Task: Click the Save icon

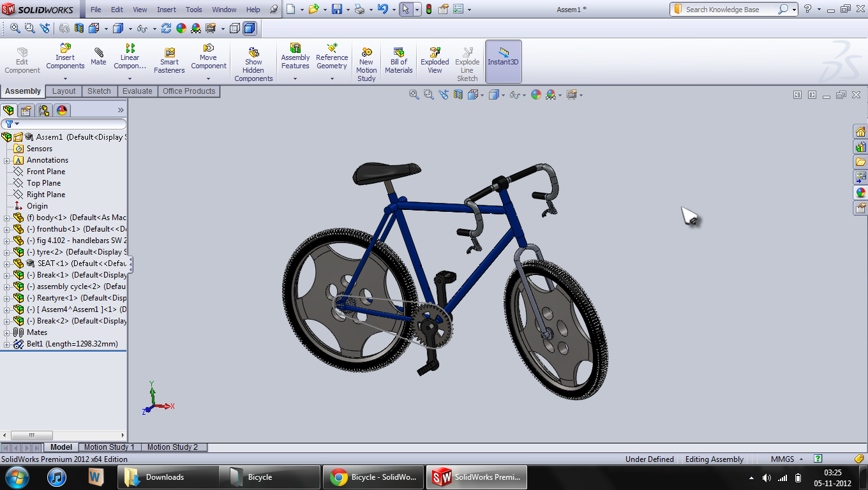Action: (337, 10)
